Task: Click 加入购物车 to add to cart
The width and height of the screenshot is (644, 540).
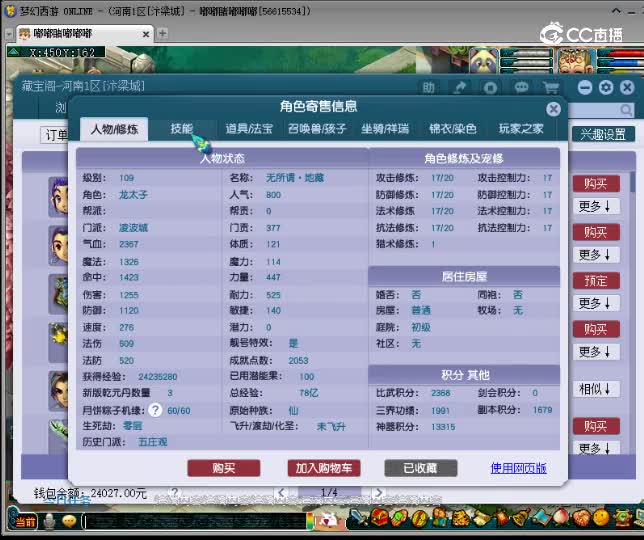Action: (324, 468)
